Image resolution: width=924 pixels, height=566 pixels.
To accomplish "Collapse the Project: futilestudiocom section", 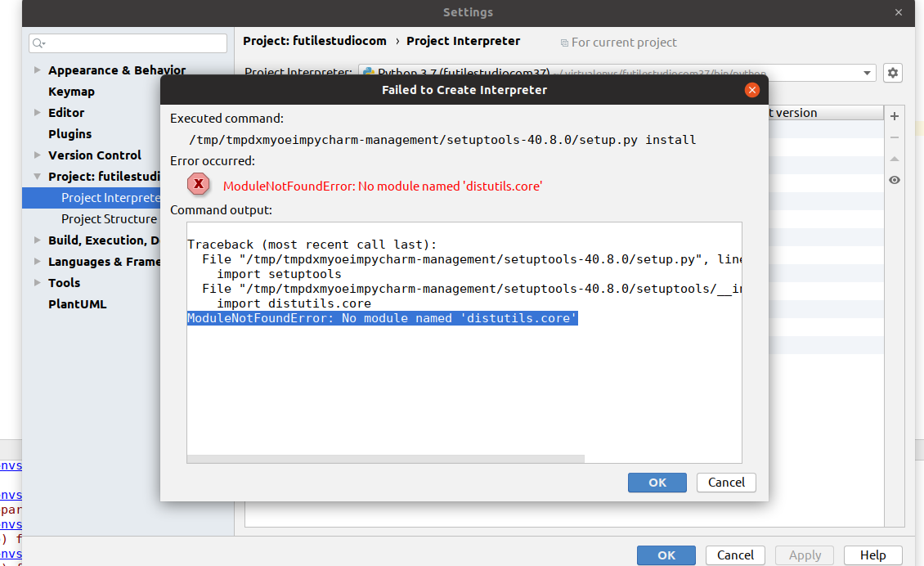I will [x=35, y=176].
